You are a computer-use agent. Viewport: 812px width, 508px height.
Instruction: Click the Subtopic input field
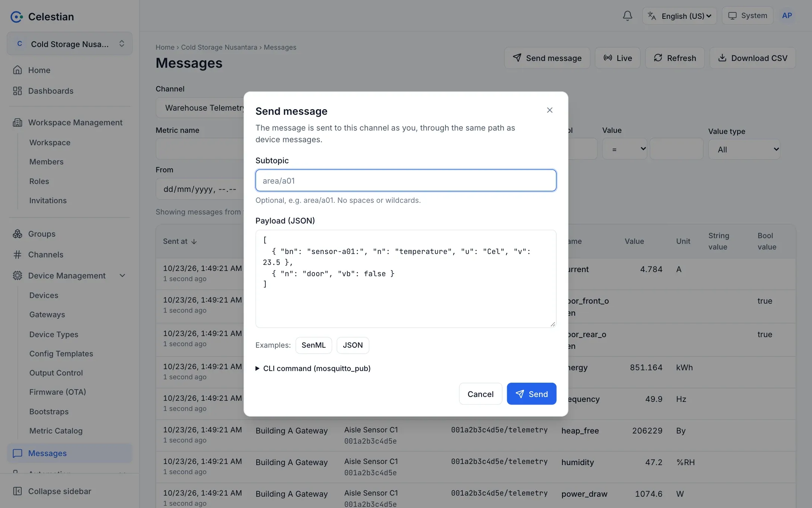click(406, 180)
